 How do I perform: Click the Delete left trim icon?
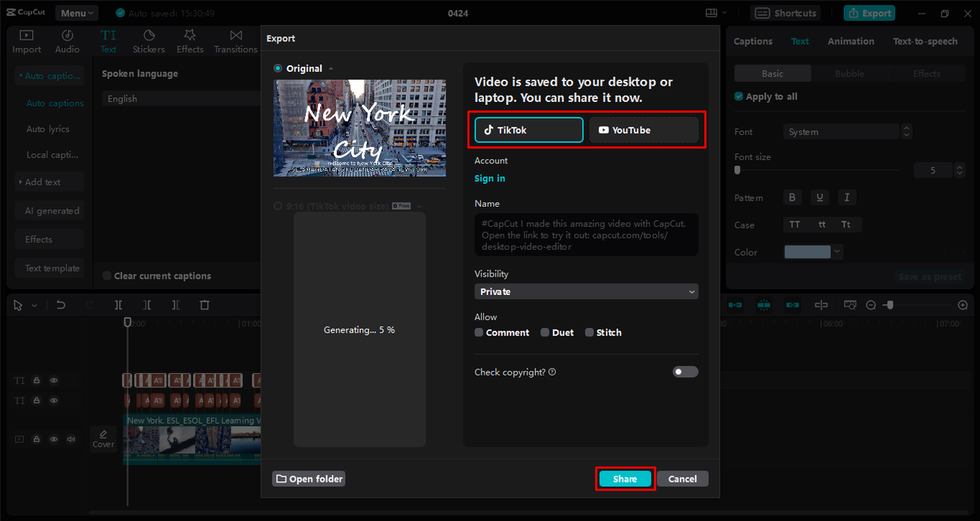147,305
